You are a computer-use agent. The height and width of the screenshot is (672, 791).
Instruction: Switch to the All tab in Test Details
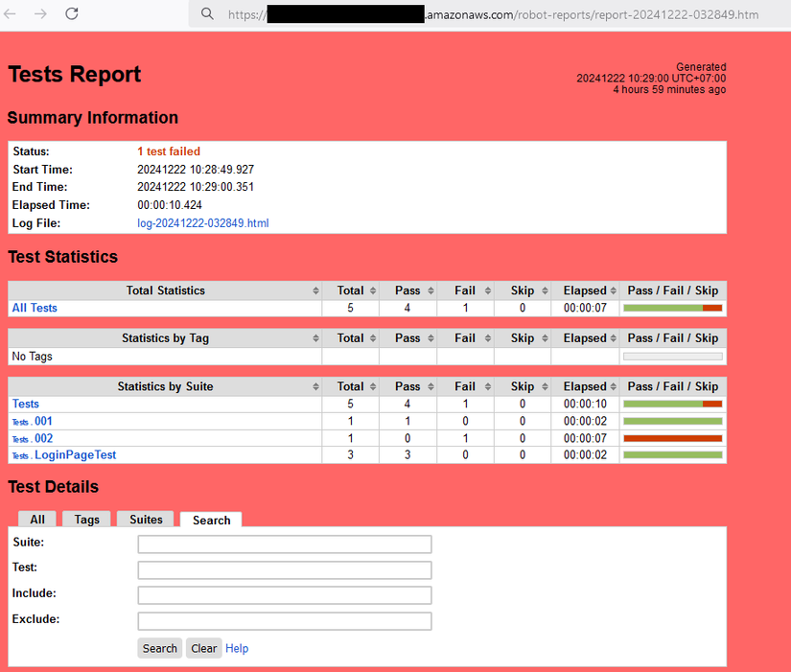(x=37, y=520)
